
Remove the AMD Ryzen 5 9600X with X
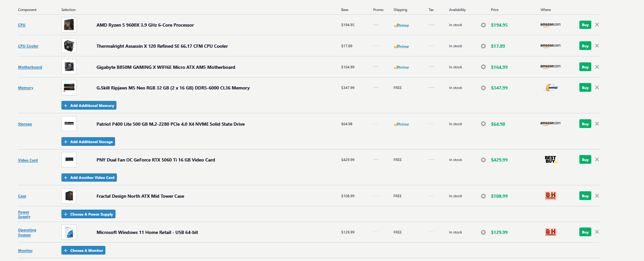click(597, 25)
